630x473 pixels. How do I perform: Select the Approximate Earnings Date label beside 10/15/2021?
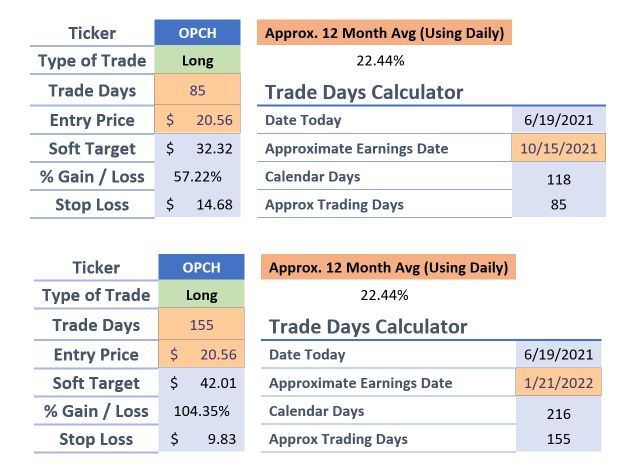[x=356, y=149]
